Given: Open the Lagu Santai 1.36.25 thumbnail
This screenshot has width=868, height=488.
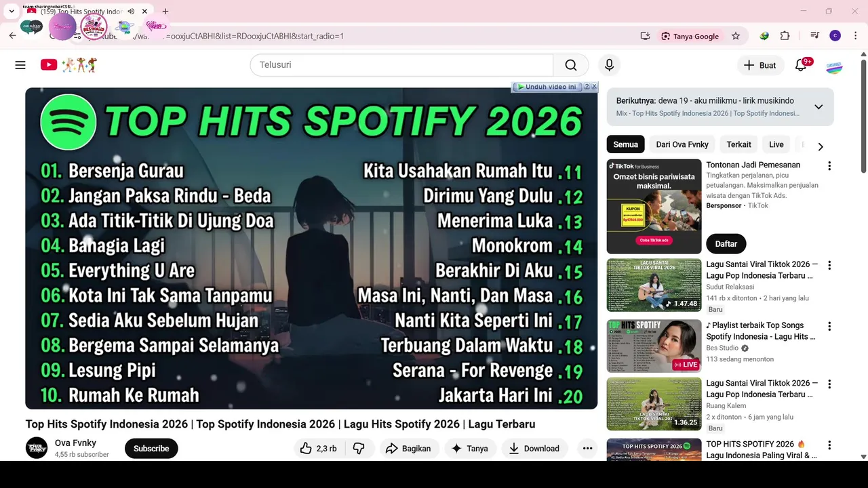Looking at the screenshot, I should (x=654, y=404).
